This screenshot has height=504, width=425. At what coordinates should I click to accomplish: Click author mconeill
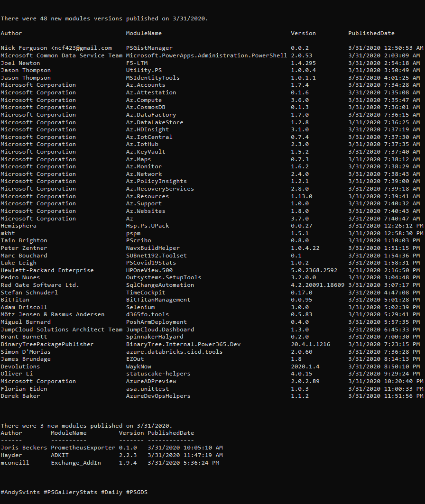tap(15, 463)
